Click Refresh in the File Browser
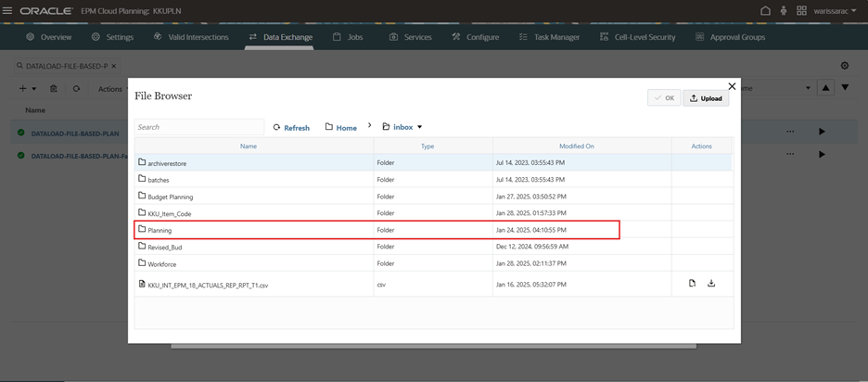Screen dimensions: 868x382 tap(291, 127)
